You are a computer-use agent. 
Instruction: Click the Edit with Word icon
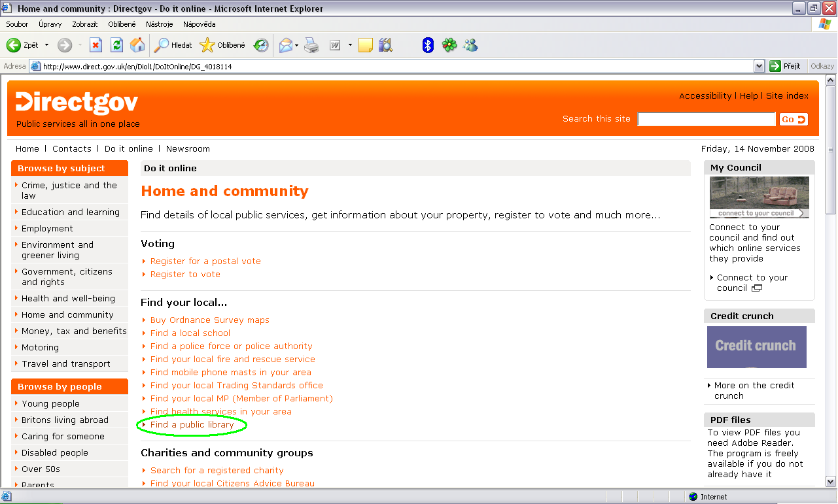335,45
